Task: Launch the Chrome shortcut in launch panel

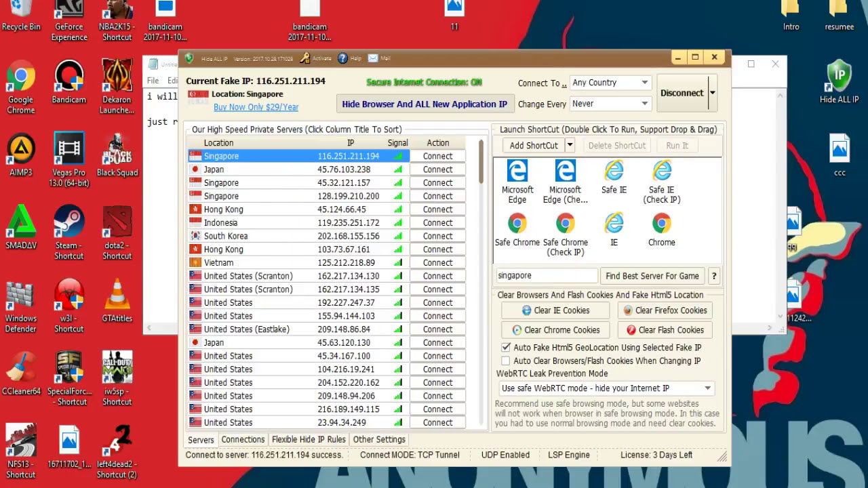Action: 661,229
